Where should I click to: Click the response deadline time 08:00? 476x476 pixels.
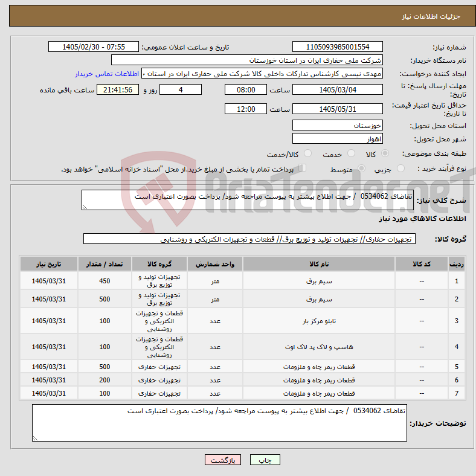tap(246, 89)
